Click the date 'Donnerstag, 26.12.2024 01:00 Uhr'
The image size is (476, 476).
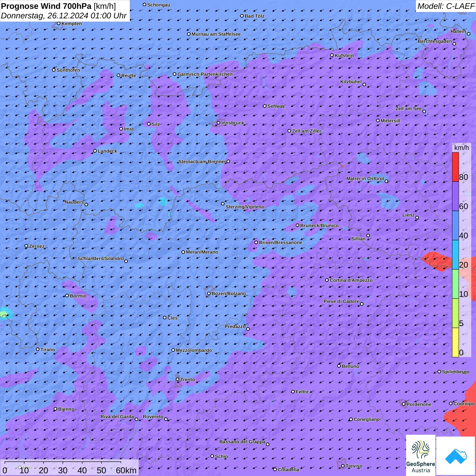tap(64, 16)
